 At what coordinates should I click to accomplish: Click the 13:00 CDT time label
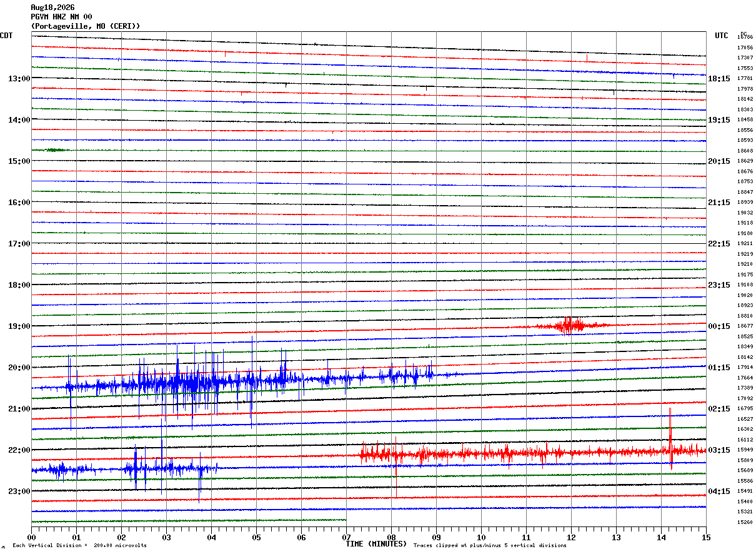pyautogui.click(x=19, y=79)
